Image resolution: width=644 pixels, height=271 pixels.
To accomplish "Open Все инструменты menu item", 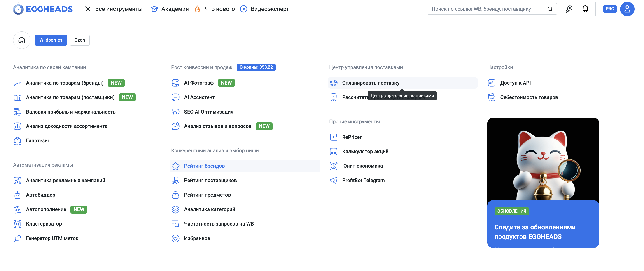I will tap(119, 9).
